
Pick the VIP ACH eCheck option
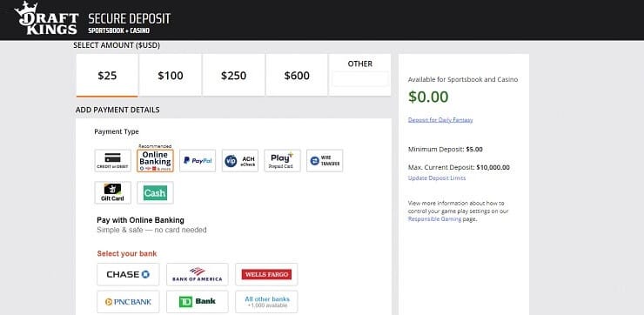(240, 161)
